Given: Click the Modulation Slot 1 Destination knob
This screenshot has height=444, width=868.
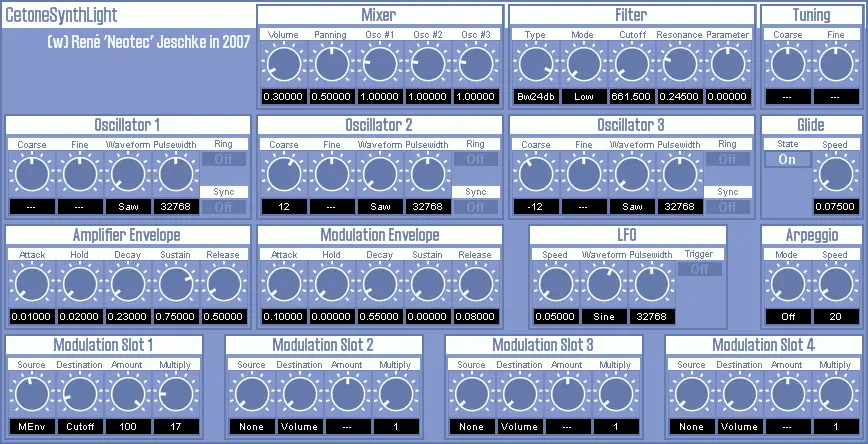Looking at the screenshot, I should [80, 395].
